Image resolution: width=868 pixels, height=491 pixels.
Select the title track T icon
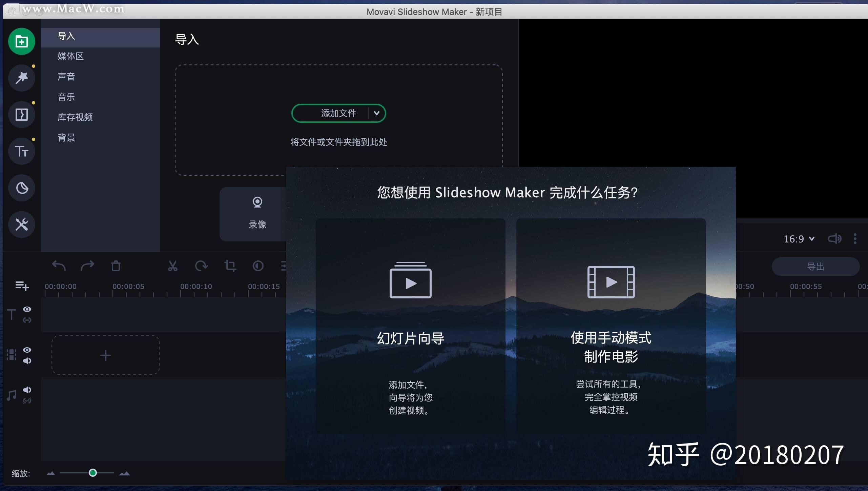[12, 315]
